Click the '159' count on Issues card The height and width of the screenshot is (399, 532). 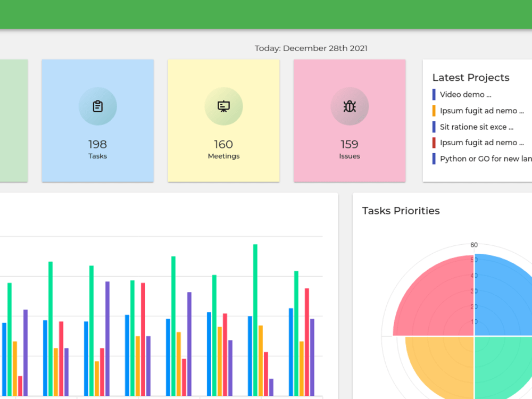[x=350, y=145]
